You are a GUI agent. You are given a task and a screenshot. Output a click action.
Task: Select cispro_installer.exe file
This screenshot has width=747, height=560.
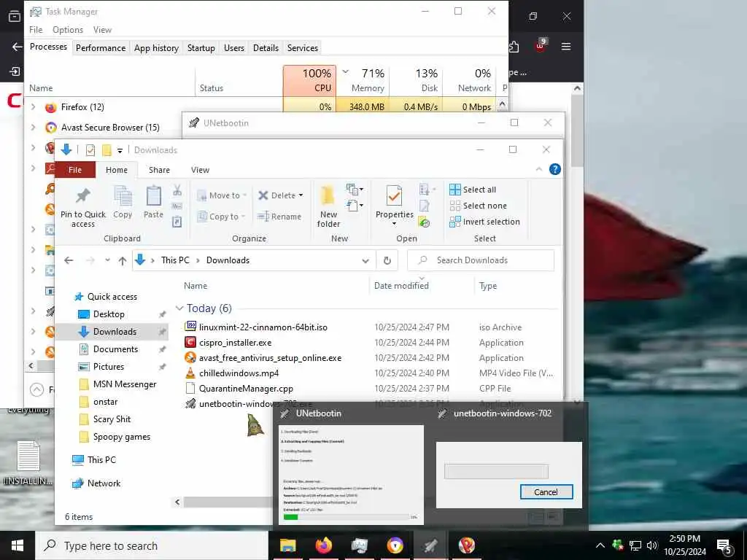(236, 343)
